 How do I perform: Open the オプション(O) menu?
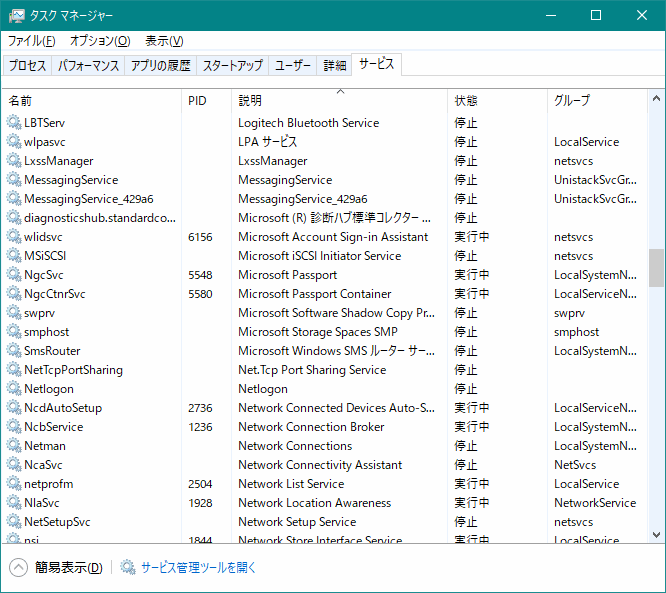(x=100, y=41)
